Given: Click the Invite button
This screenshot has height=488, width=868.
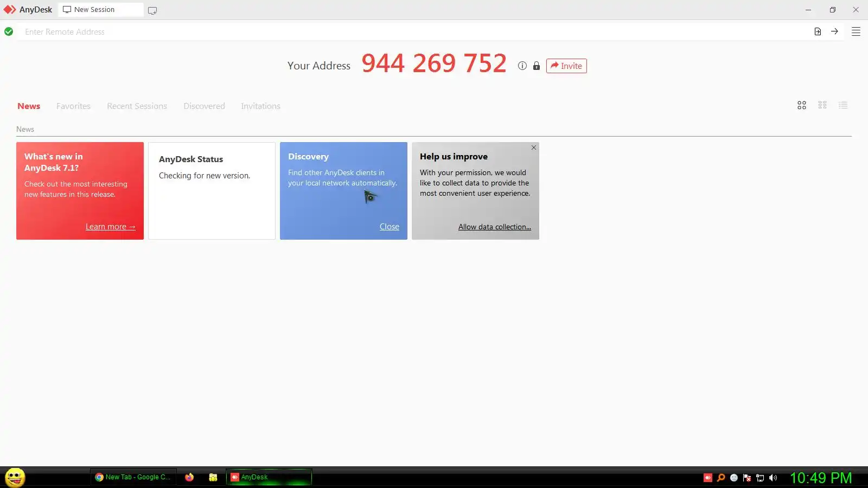Looking at the screenshot, I should click(566, 66).
